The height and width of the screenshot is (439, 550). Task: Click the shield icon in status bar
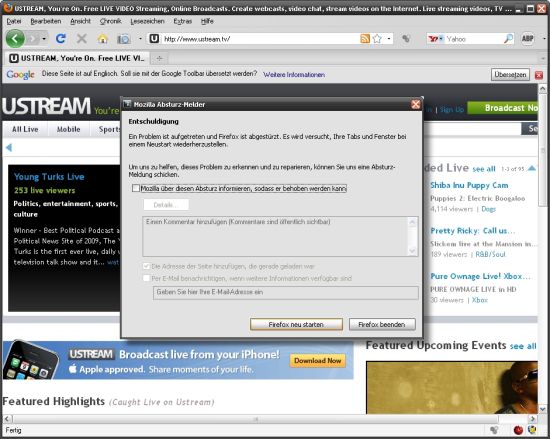pos(532,430)
